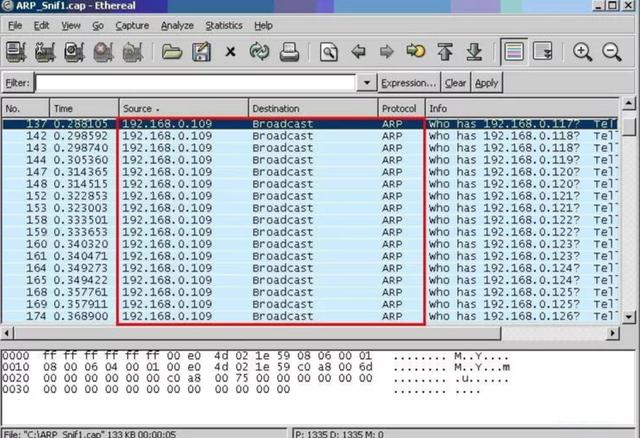Find a packet magnifier icon
This screenshot has height=438, width=640.
329,52
